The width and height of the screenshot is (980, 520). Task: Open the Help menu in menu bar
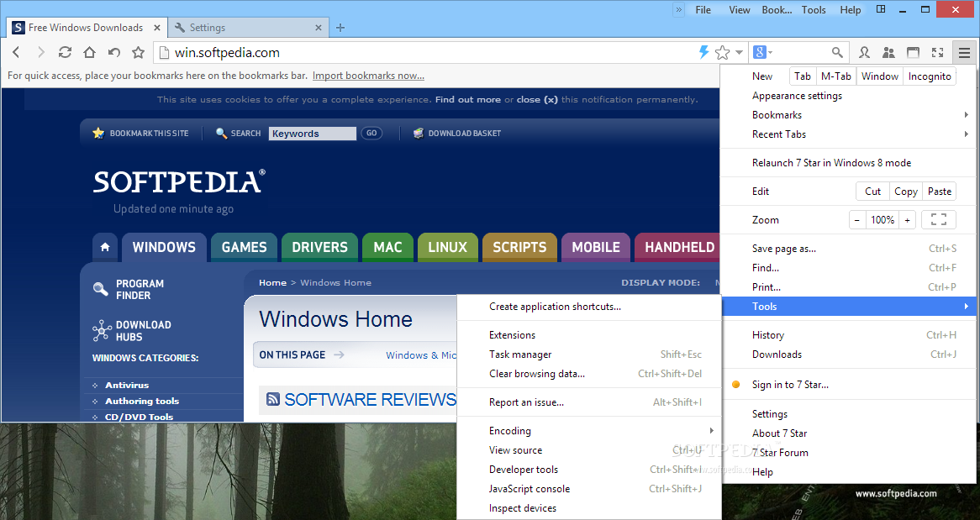pyautogui.click(x=850, y=10)
